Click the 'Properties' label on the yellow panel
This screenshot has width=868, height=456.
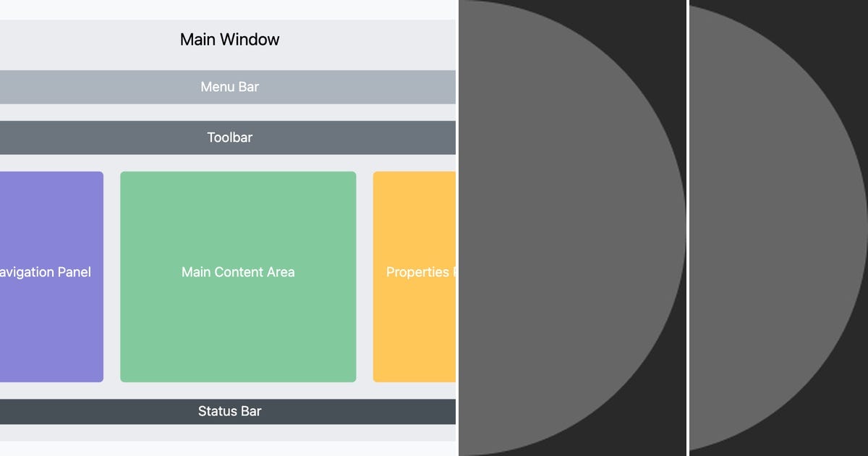417,272
